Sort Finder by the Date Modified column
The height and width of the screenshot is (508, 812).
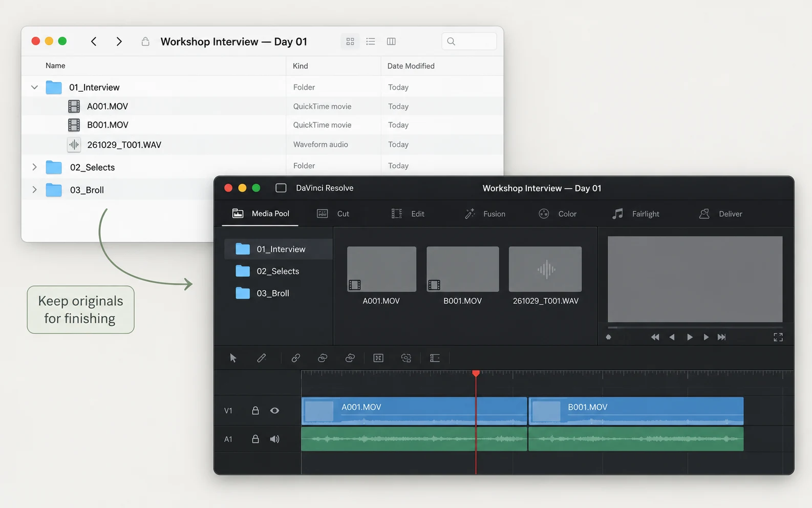(x=442, y=66)
